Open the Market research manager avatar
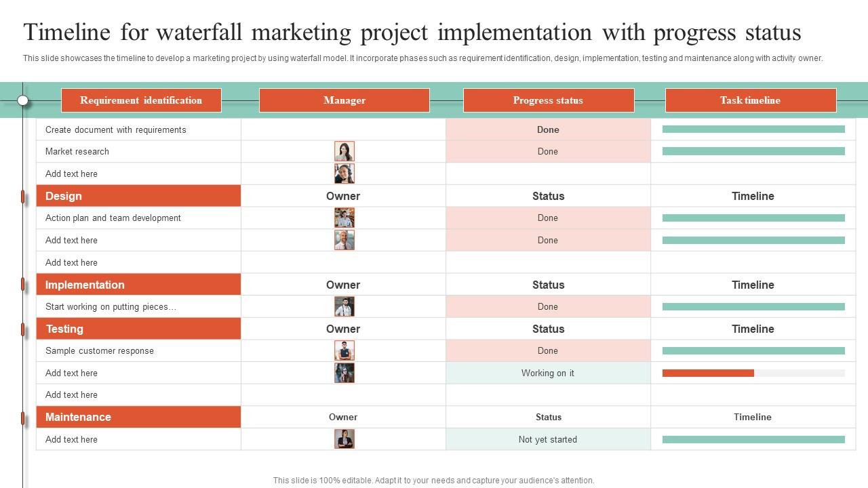The image size is (868, 488). click(x=344, y=150)
